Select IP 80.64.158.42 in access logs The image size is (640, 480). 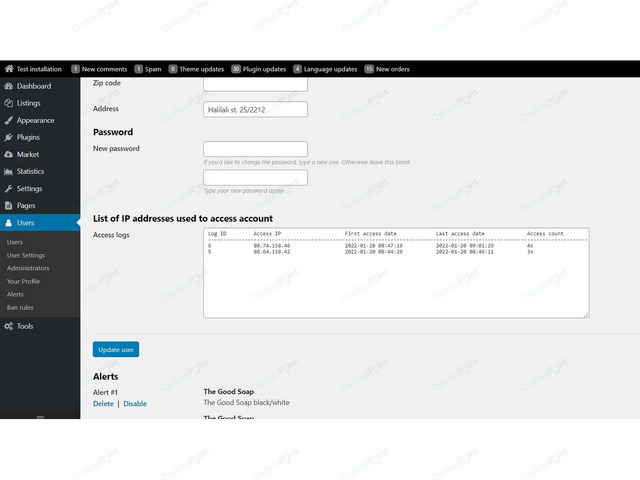[272, 252]
